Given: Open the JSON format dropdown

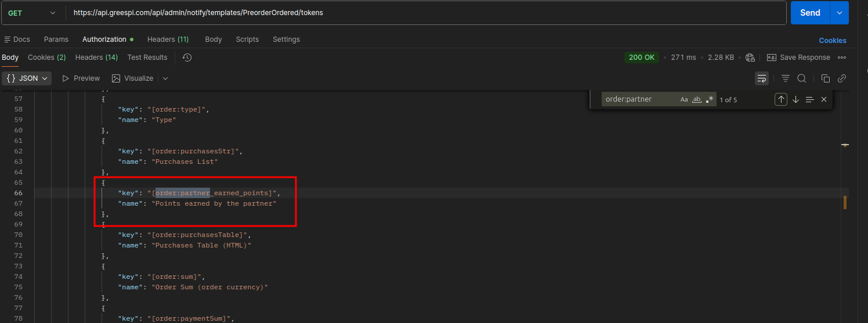Looking at the screenshot, I should (x=27, y=78).
